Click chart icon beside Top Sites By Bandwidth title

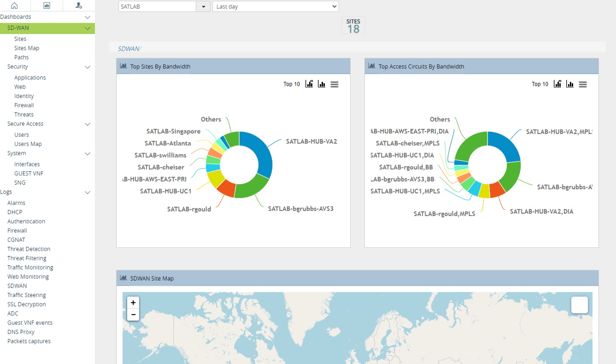click(x=123, y=66)
